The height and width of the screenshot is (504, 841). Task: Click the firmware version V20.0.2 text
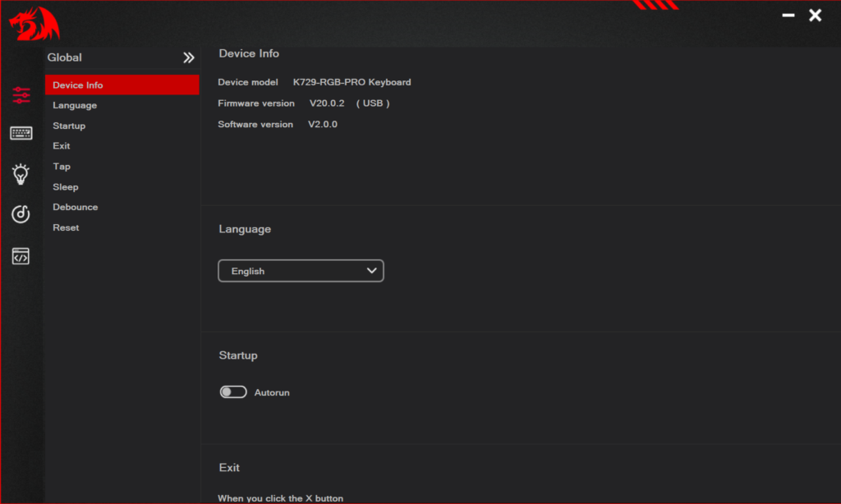[329, 103]
